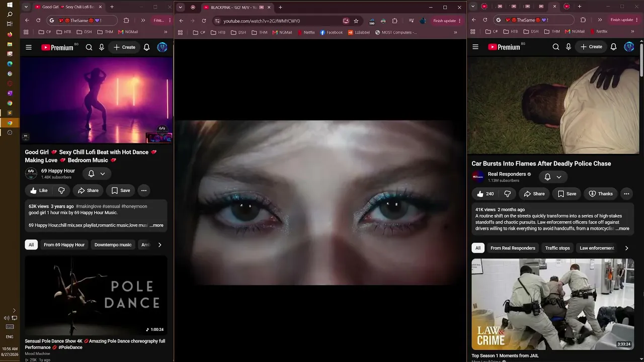Open Microsoft Edge from the taskbar

10,64
